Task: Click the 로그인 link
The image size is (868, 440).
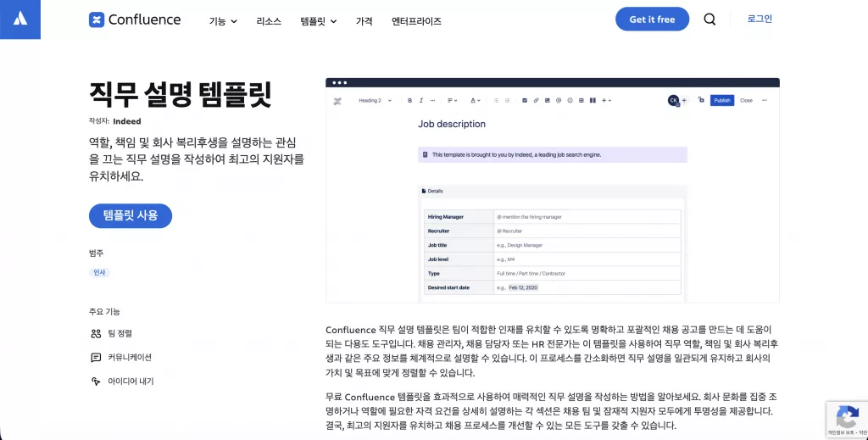Action: click(759, 19)
